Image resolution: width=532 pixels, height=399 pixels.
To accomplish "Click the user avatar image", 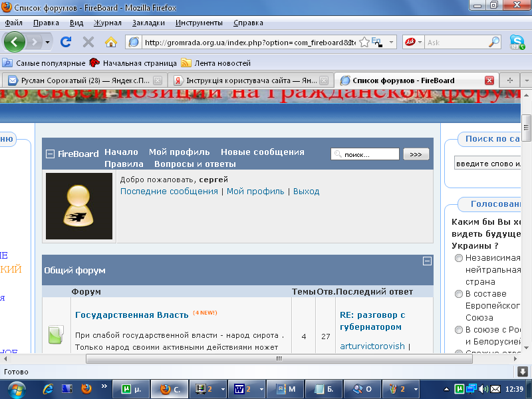I will click(79, 206).
